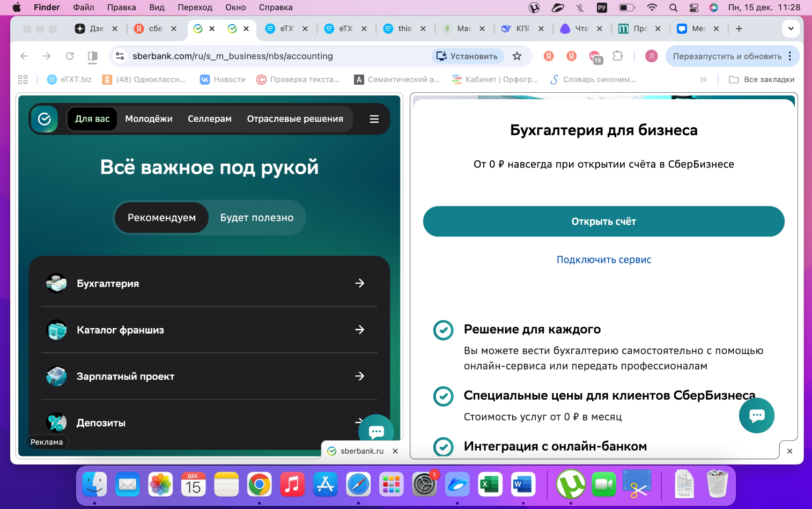Reload the page using the refresh icon
Viewport: 812px width, 509px height.
click(x=70, y=56)
